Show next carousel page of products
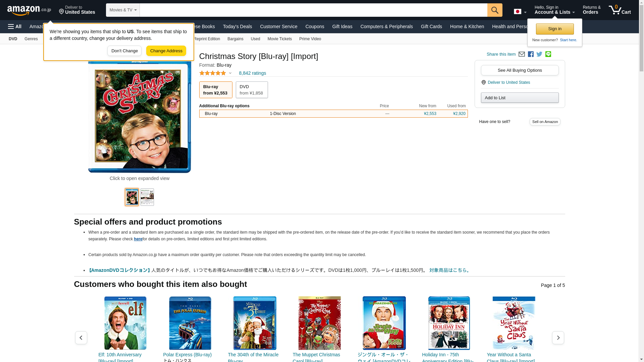The width and height of the screenshot is (644, 362). 558,338
